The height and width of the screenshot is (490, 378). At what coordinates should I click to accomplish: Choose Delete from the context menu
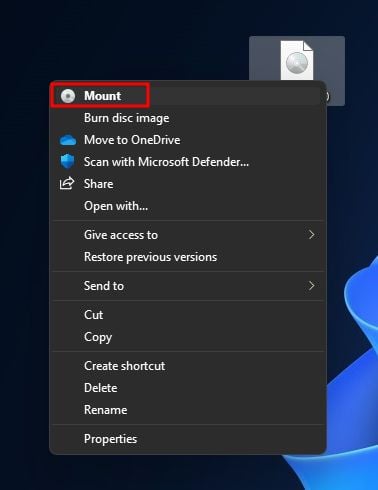(x=188, y=388)
